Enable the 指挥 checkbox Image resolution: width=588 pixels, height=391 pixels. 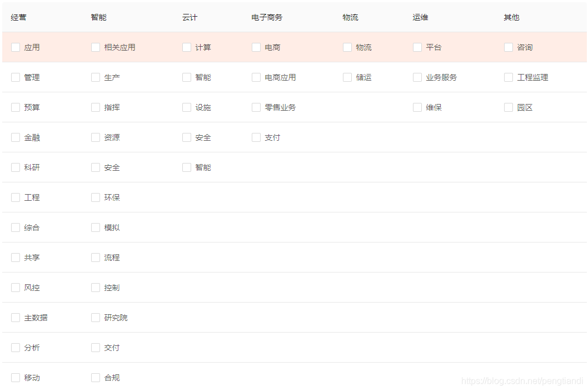pos(96,107)
